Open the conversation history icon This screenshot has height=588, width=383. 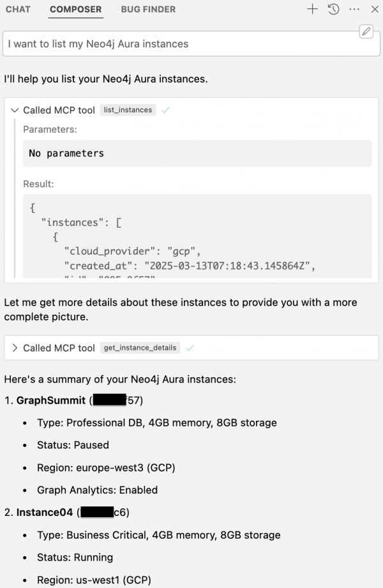click(331, 9)
